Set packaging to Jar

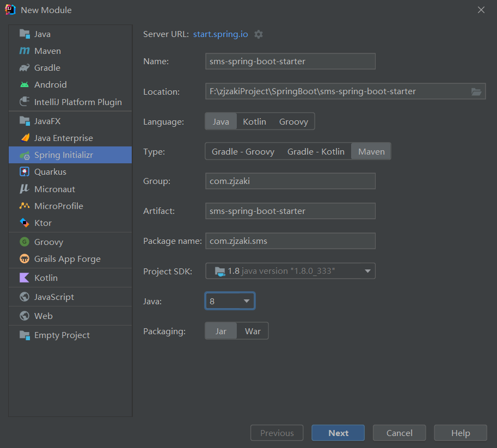(x=221, y=331)
